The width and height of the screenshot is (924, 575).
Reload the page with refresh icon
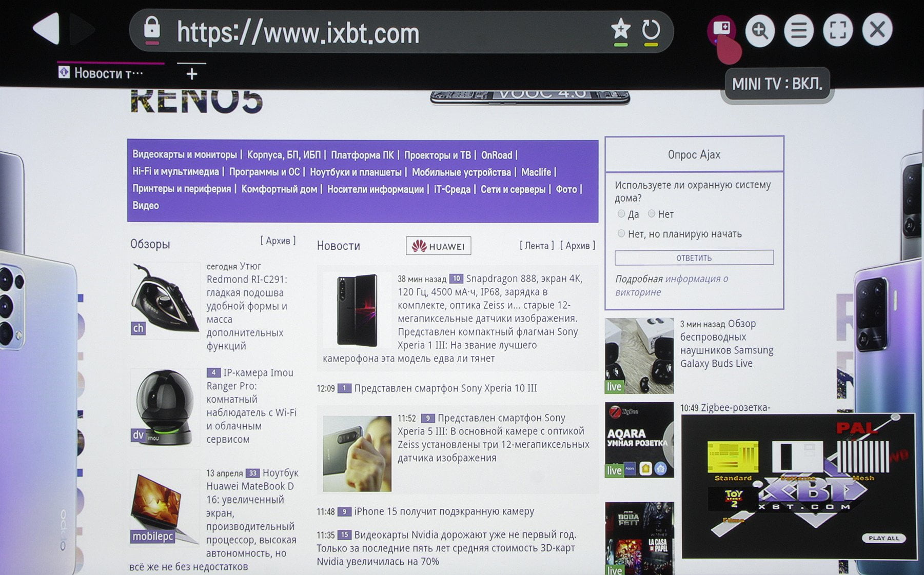651,31
